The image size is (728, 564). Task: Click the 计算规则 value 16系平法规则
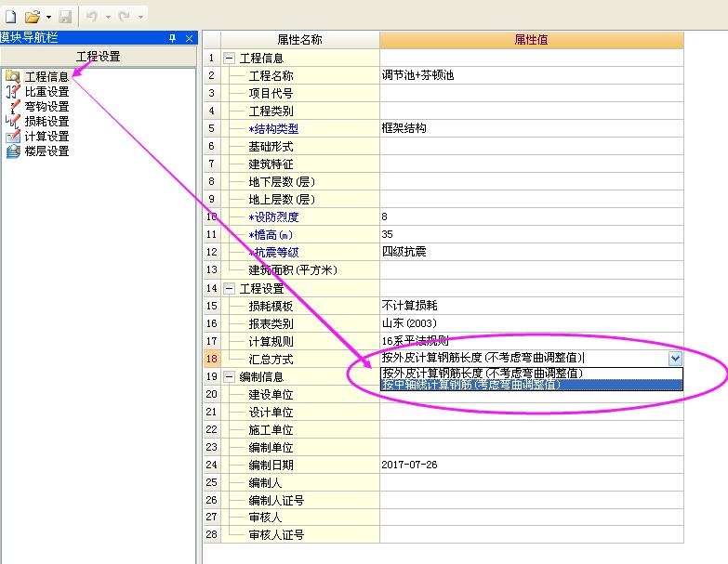click(x=415, y=341)
